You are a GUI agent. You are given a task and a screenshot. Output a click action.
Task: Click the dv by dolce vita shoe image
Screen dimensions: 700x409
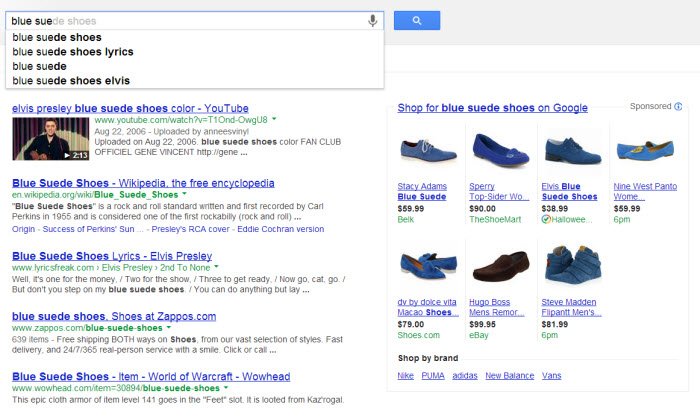pyautogui.click(x=428, y=266)
